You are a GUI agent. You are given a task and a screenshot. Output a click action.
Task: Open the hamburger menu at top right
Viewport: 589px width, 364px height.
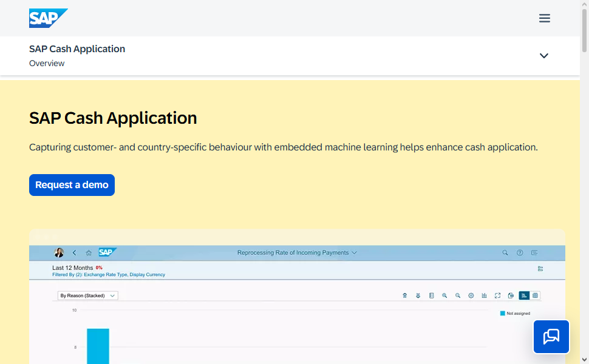(x=544, y=18)
